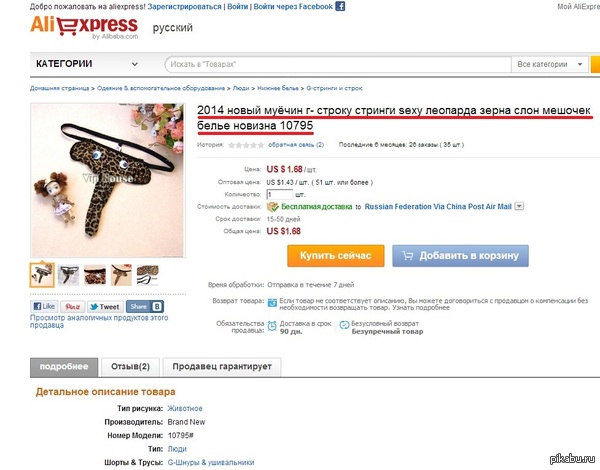Click the Купить сейчас button
Image resolution: width=600 pixels, height=470 pixels.
[336, 256]
